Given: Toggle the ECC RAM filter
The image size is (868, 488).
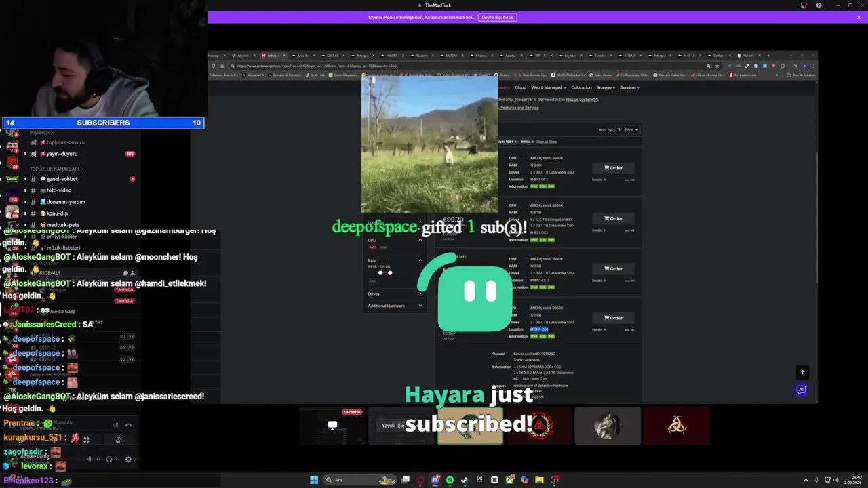Looking at the screenshot, I should coord(372,281).
